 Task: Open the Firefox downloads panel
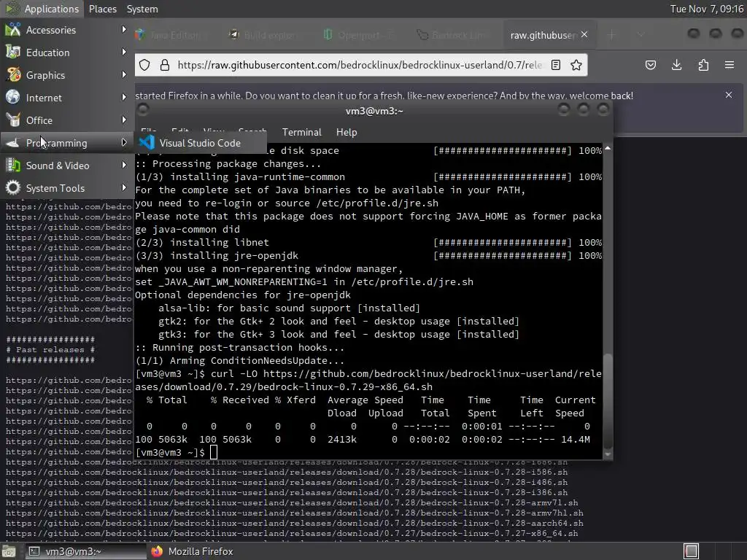[x=676, y=65]
